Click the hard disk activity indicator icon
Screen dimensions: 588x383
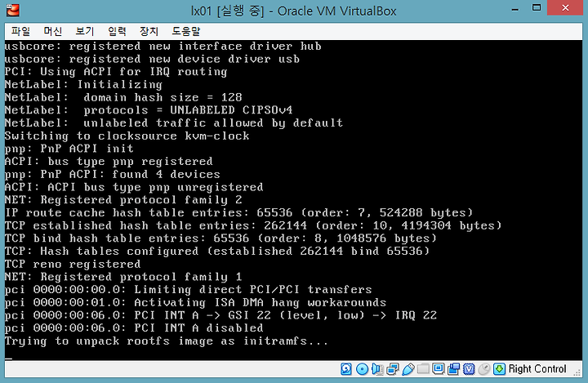point(346,369)
